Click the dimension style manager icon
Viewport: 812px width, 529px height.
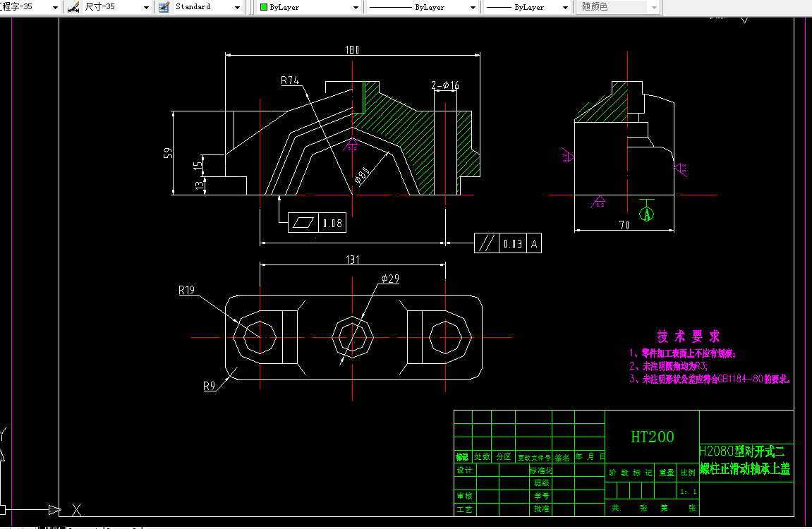pyautogui.click(x=73, y=7)
